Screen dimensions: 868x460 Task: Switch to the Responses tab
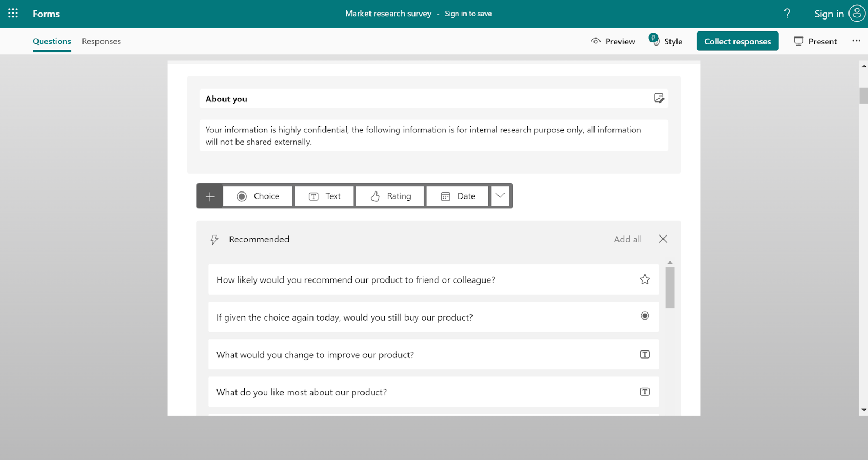point(101,41)
